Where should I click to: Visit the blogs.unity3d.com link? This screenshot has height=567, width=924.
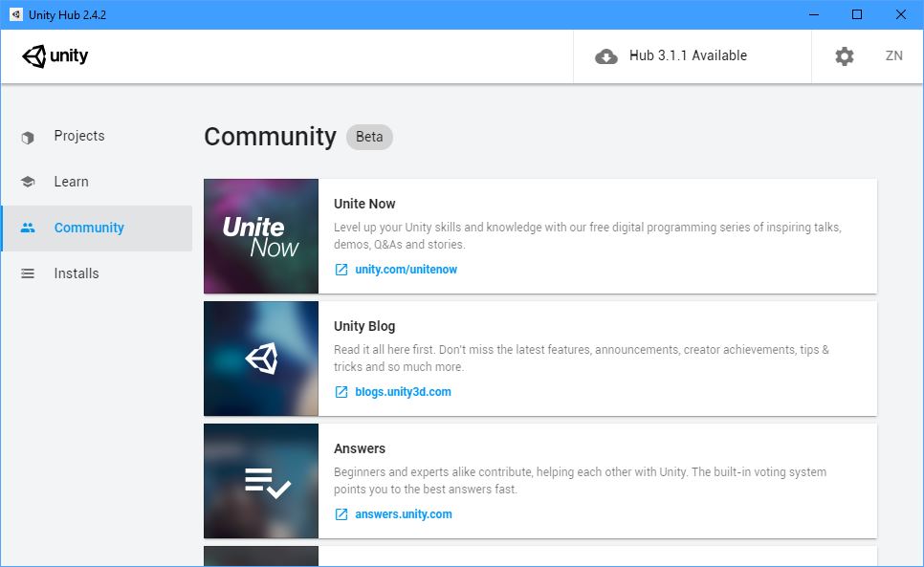tap(403, 392)
